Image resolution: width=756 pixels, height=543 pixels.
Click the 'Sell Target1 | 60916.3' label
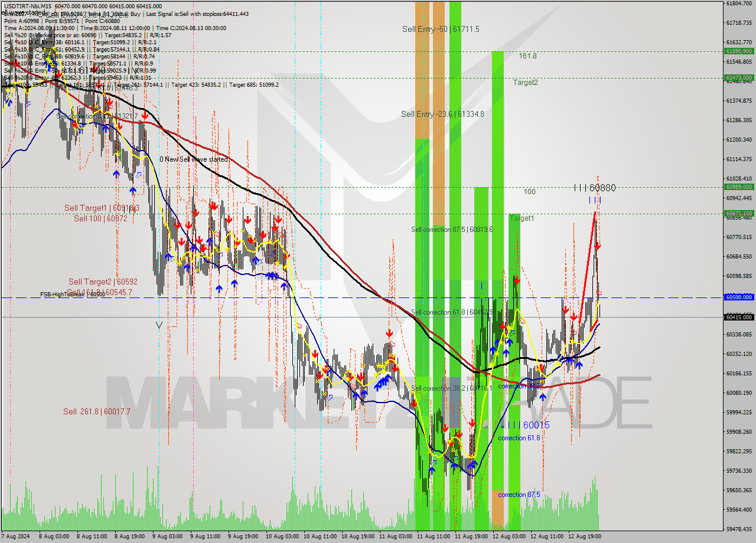(x=102, y=208)
